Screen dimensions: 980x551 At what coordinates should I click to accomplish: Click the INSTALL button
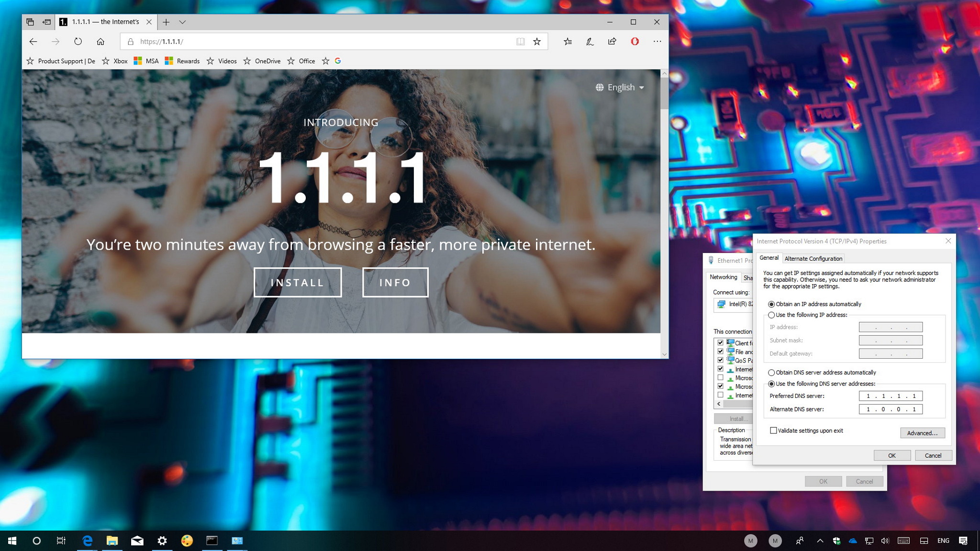298,283
